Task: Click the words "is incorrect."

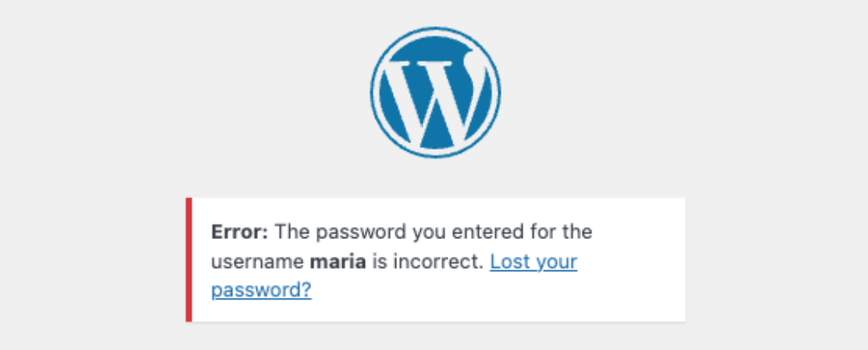Action: (x=428, y=261)
